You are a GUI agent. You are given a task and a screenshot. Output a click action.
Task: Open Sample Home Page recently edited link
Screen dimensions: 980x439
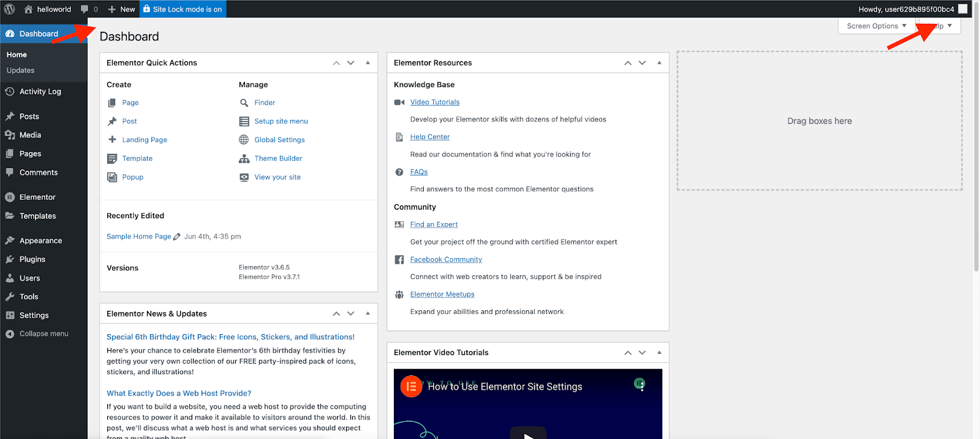pos(139,237)
